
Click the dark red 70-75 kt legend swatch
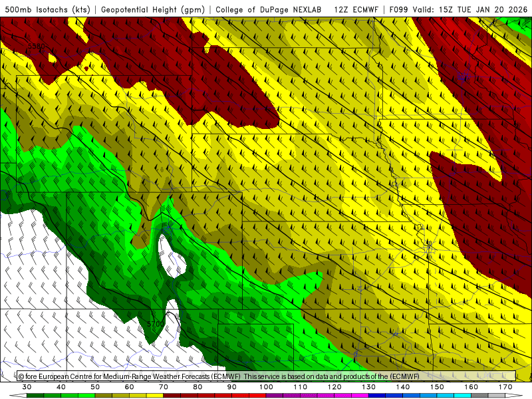(x=172, y=396)
